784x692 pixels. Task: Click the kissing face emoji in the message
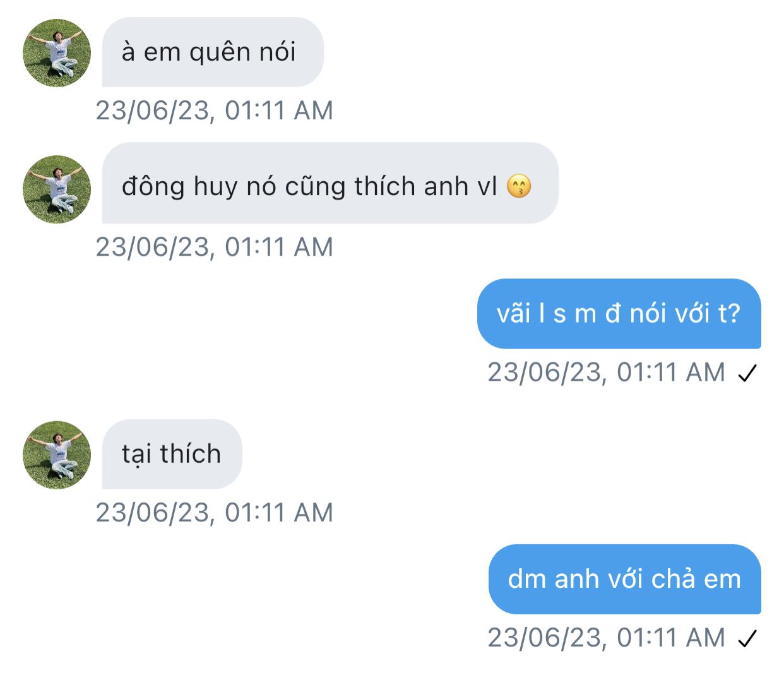coord(519,186)
